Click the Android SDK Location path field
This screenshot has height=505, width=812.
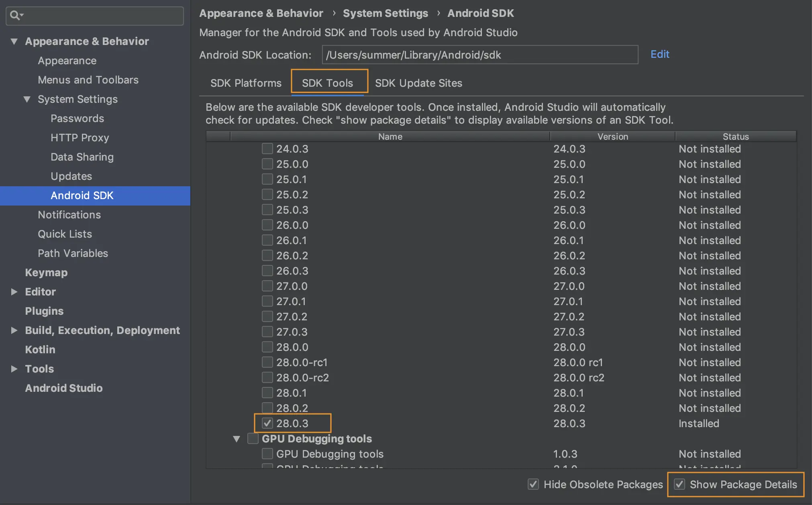click(x=479, y=55)
